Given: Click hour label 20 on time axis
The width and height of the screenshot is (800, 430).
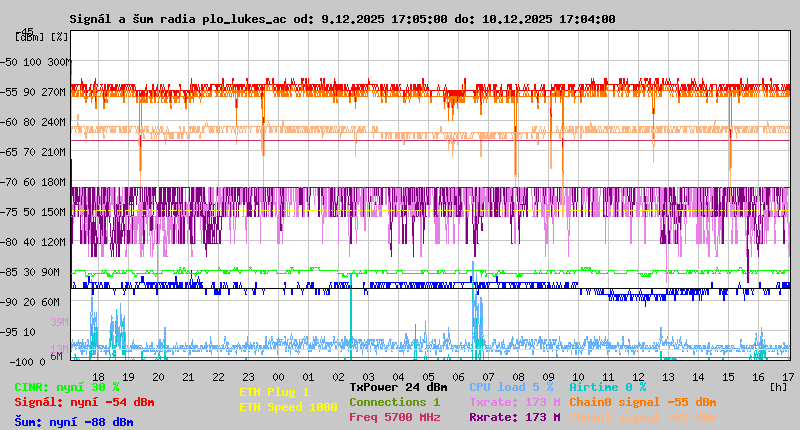Looking at the screenshot, I should [159, 377].
